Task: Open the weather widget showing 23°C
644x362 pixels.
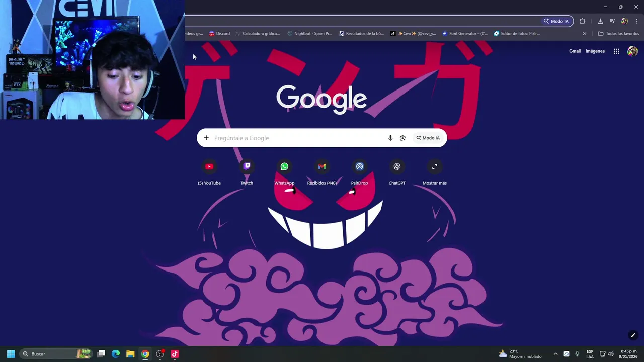Action: click(520, 354)
